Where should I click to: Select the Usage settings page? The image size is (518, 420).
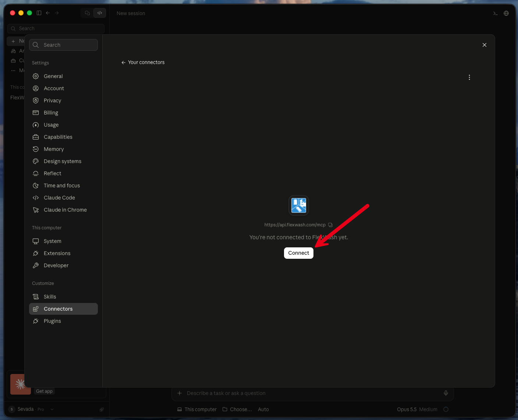[x=63, y=125]
